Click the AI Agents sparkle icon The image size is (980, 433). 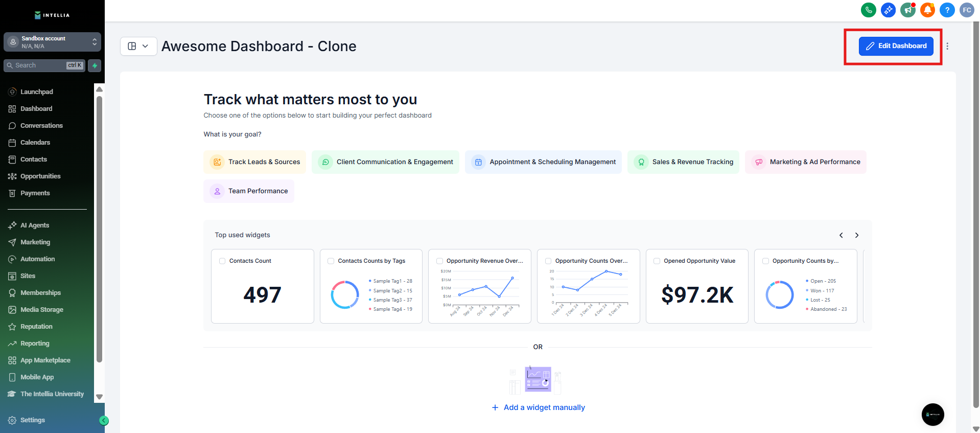[12, 225]
